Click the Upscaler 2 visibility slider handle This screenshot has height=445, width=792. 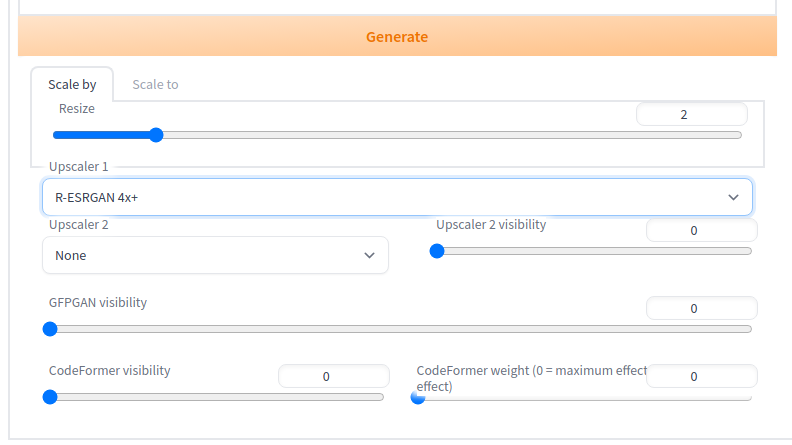[x=437, y=251]
